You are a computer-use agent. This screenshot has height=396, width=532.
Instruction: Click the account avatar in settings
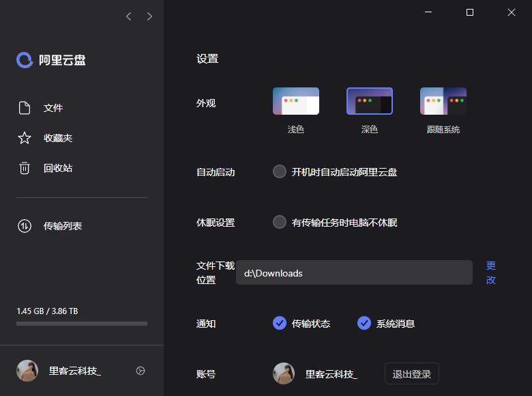point(284,373)
